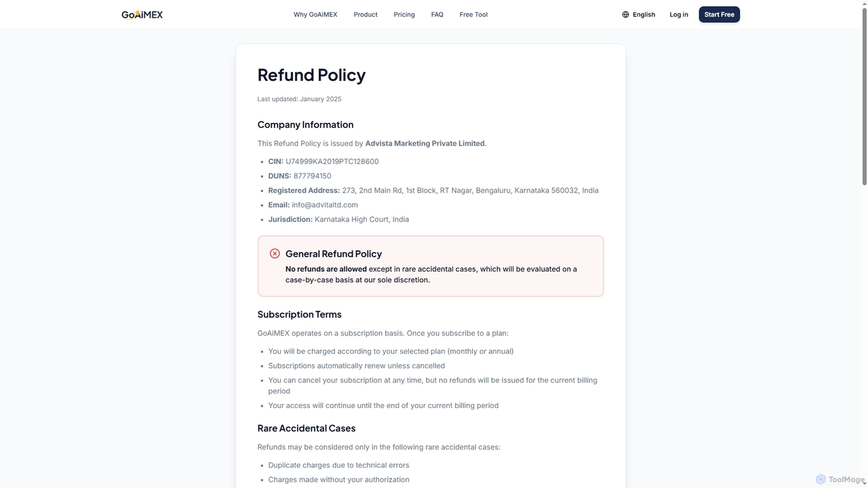Click the access will continue bullet

coord(383,405)
